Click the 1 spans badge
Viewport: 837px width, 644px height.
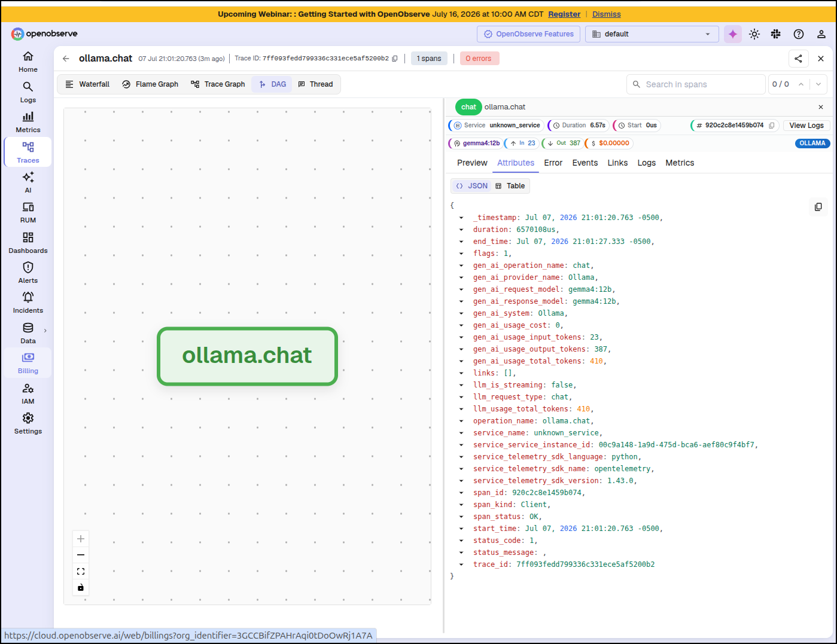click(x=429, y=59)
